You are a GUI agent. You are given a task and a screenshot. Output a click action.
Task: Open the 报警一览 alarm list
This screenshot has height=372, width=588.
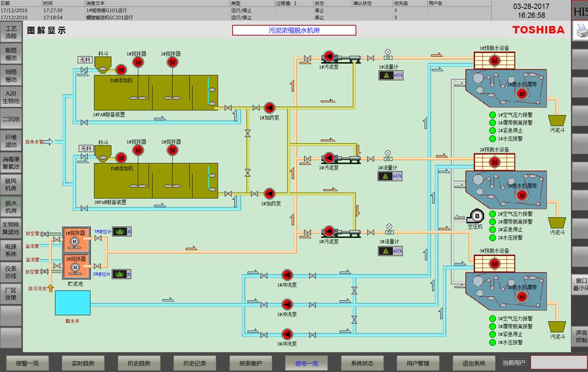pos(27,363)
